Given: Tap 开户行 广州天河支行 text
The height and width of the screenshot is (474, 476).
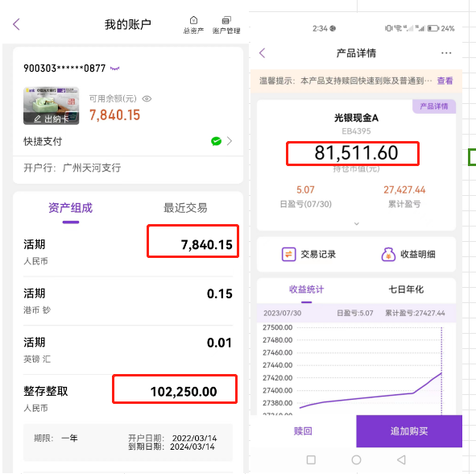Looking at the screenshot, I should click(x=72, y=168).
